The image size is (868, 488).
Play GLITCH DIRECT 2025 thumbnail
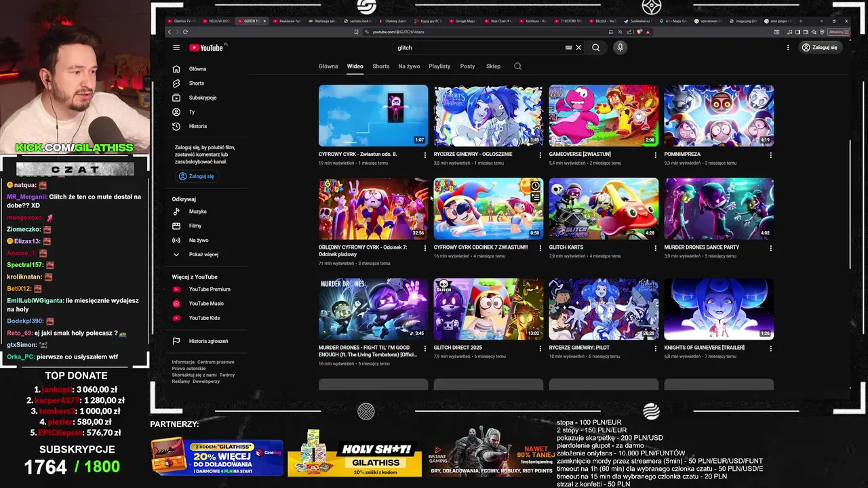(488, 309)
